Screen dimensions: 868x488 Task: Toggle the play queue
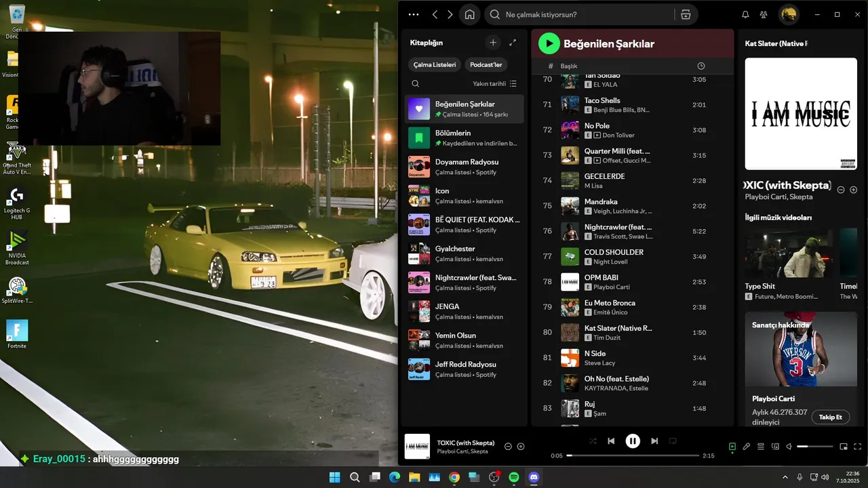click(x=761, y=447)
